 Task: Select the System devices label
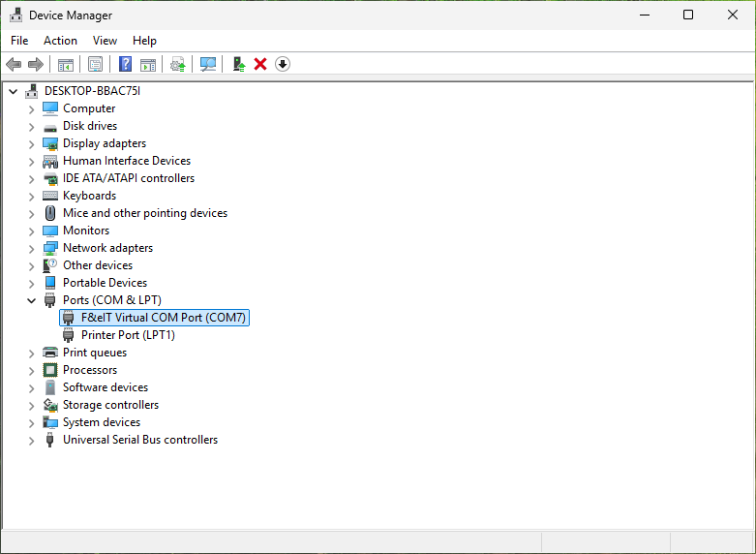tap(102, 421)
